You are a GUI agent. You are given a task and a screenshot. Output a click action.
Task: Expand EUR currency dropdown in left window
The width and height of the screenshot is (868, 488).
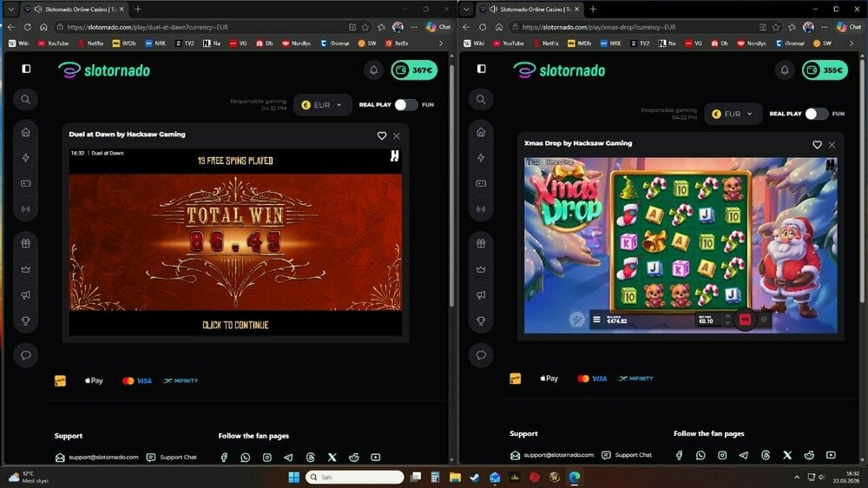(x=323, y=105)
